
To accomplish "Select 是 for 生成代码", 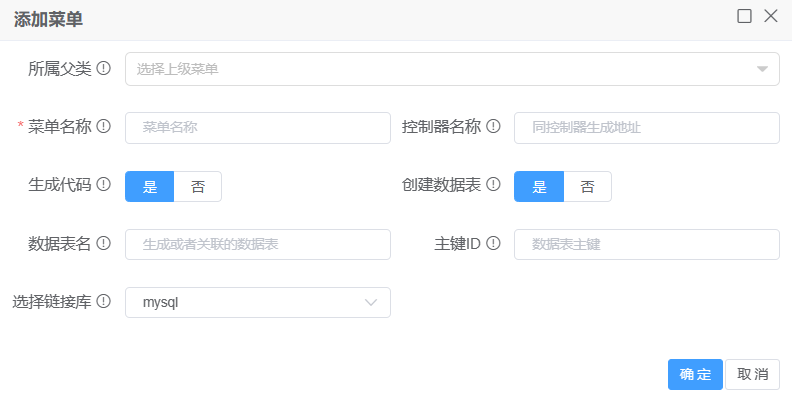I will coord(150,187).
